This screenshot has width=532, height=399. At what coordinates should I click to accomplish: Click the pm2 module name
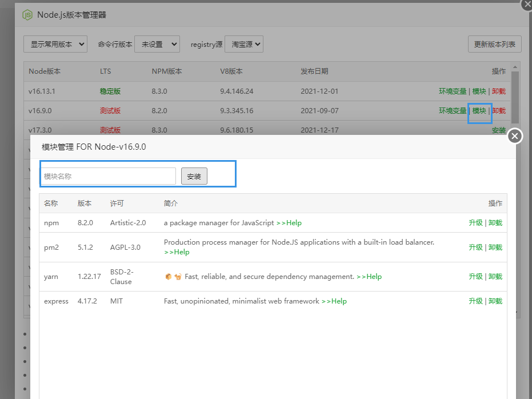pyautogui.click(x=51, y=248)
